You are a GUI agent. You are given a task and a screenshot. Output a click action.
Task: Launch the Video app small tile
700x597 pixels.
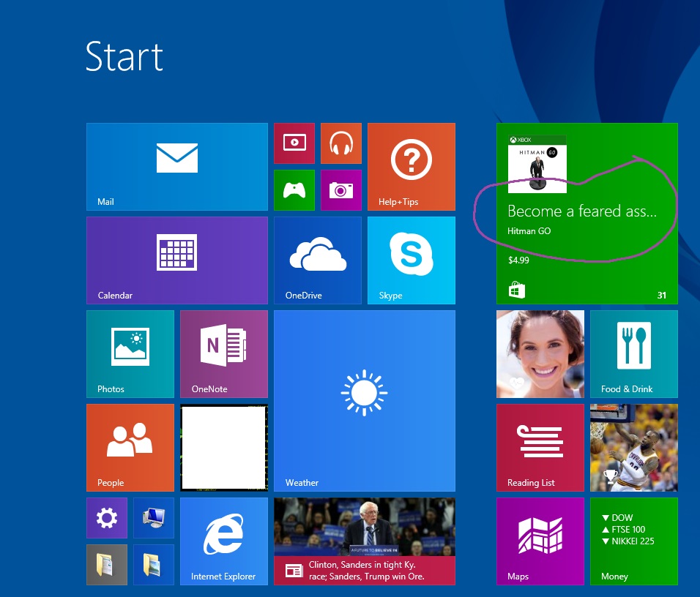tap(294, 143)
